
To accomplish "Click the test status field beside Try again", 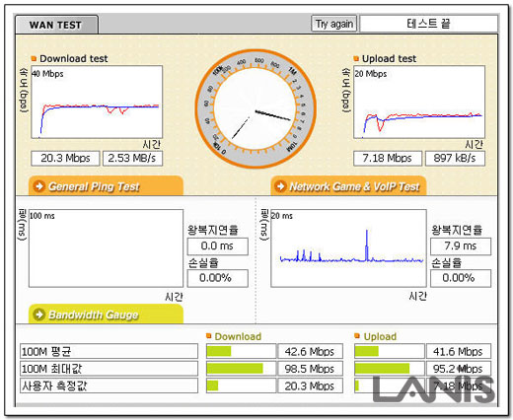I will pos(428,24).
